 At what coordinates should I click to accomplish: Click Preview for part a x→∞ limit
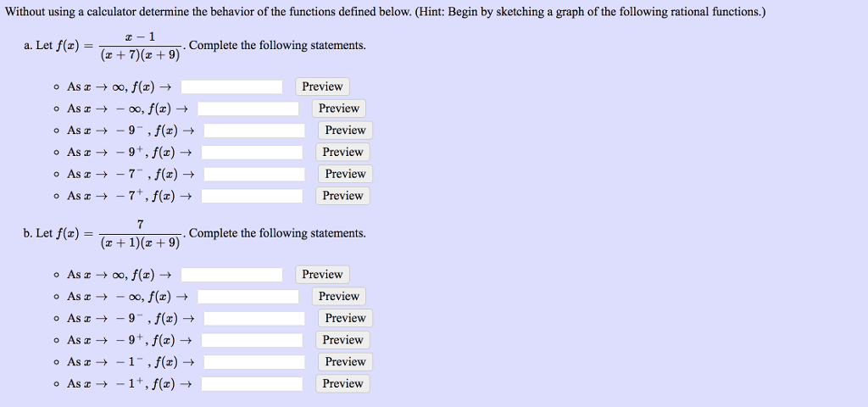click(x=322, y=86)
